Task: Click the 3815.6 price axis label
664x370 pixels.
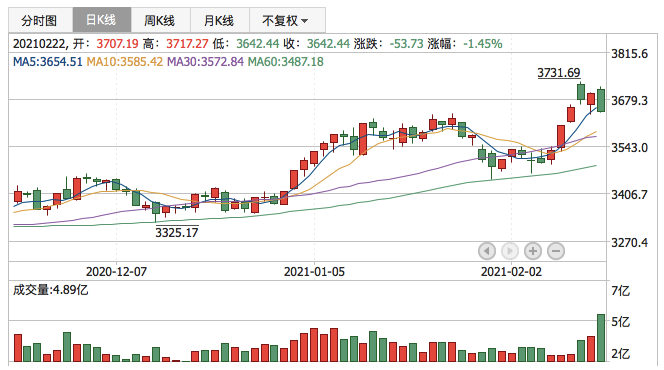Action: point(629,54)
